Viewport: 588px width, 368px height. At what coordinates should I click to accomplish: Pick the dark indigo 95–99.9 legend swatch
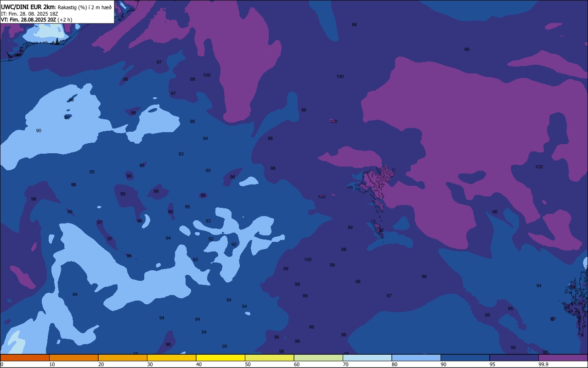(514, 357)
